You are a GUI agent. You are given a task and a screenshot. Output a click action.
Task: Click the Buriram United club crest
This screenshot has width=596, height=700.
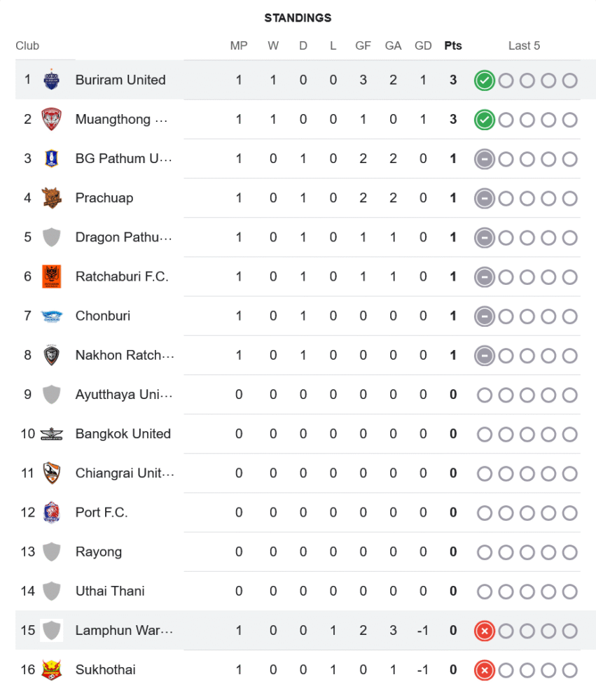(51, 80)
